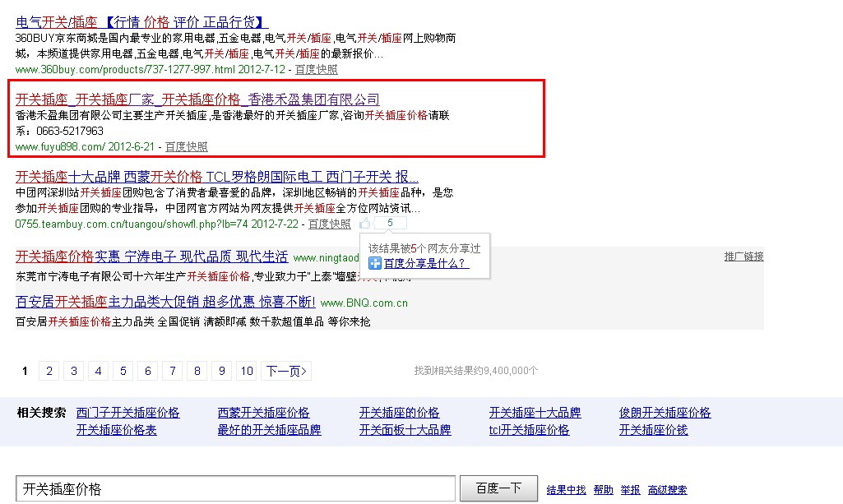Go to results page 2

tap(49, 371)
